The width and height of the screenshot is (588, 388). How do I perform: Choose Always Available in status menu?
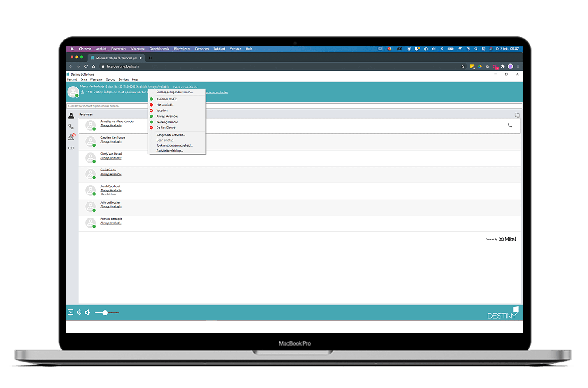pos(177,116)
